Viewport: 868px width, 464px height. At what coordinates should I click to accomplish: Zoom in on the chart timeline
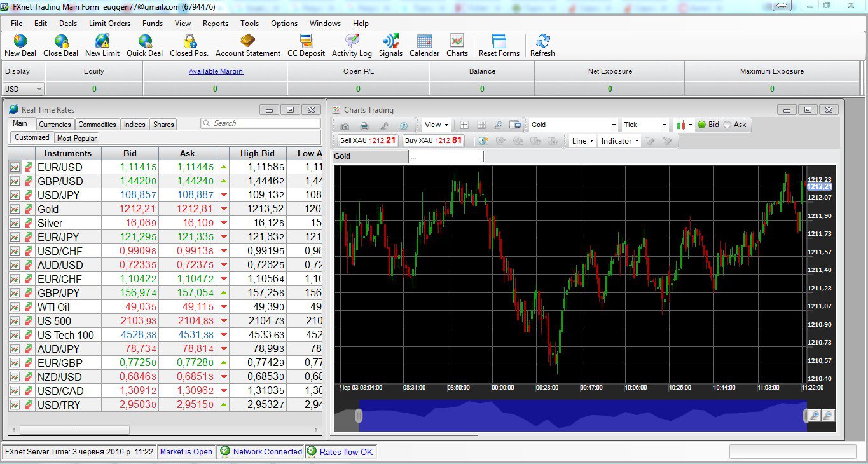pyautogui.click(x=815, y=416)
